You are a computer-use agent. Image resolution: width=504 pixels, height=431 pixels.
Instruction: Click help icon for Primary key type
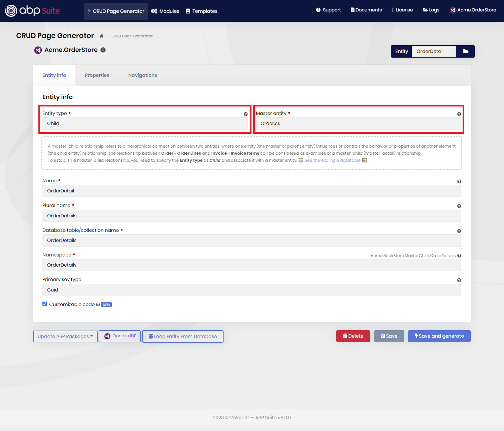pos(459,280)
